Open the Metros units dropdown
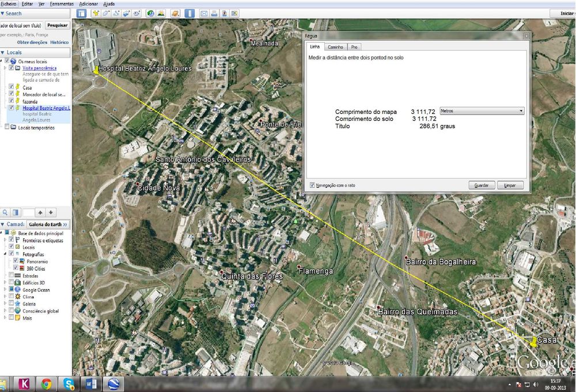The image size is (576, 392). pyautogui.click(x=482, y=111)
